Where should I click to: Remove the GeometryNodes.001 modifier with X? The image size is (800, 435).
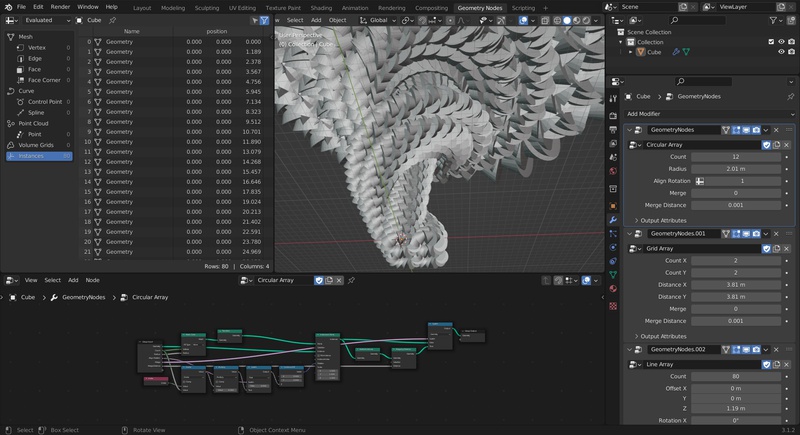[x=777, y=233]
